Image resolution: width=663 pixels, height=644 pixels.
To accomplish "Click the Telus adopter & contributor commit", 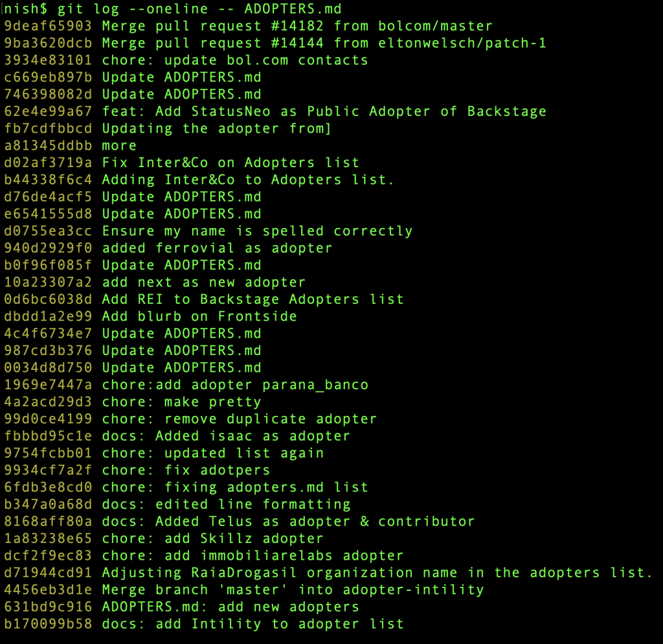I will click(x=288, y=522).
